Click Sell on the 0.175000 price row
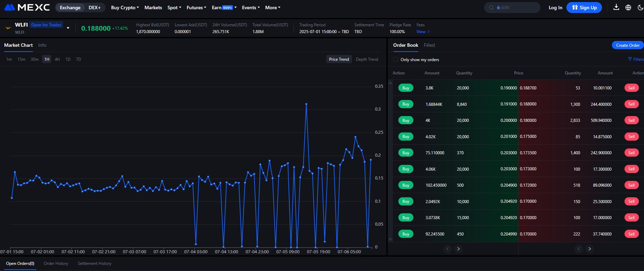This screenshot has width=644, height=271. 631,137
